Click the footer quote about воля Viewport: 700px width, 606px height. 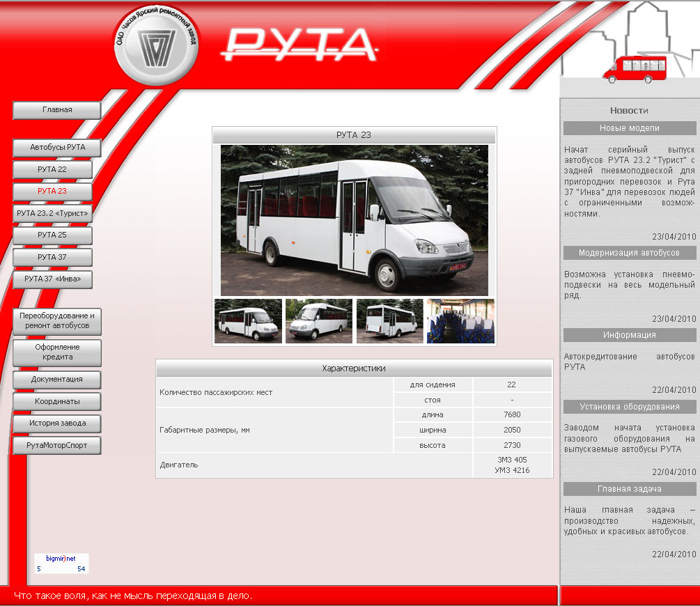(133, 596)
